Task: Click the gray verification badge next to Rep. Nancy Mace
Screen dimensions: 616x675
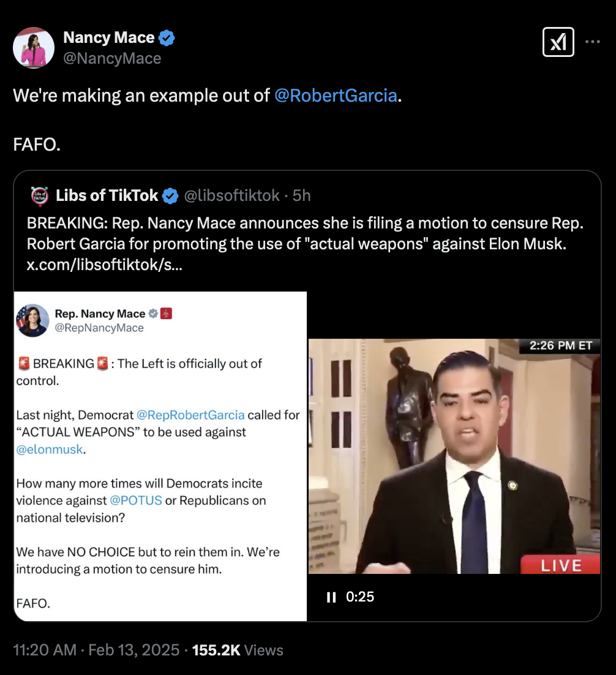Action: (x=153, y=314)
